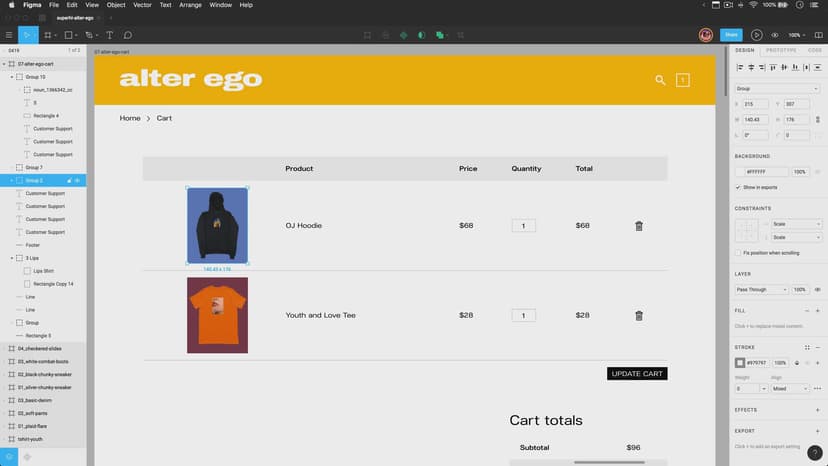Select the Text tool
The height and width of the screenshot is (466, 828).
click(x=110, y=35)
